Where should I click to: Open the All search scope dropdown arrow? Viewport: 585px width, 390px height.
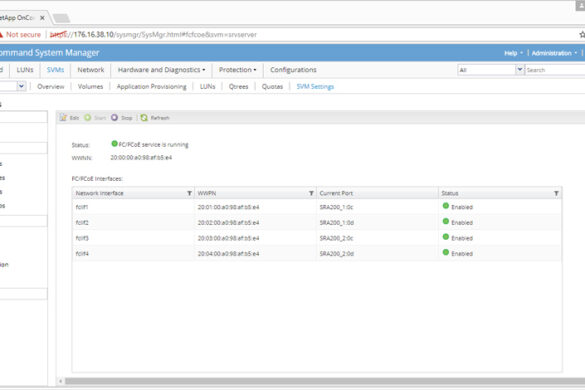[x=520, y=69]
